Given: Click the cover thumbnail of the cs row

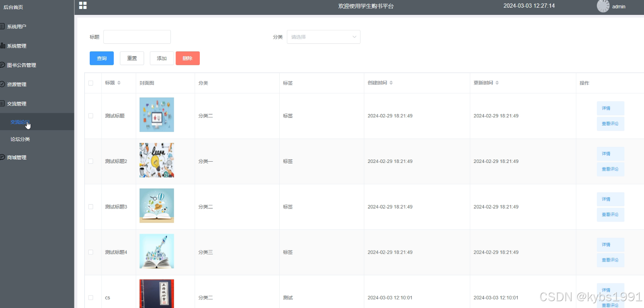Looking at the screenshot, I should click(x=156, y=294).
